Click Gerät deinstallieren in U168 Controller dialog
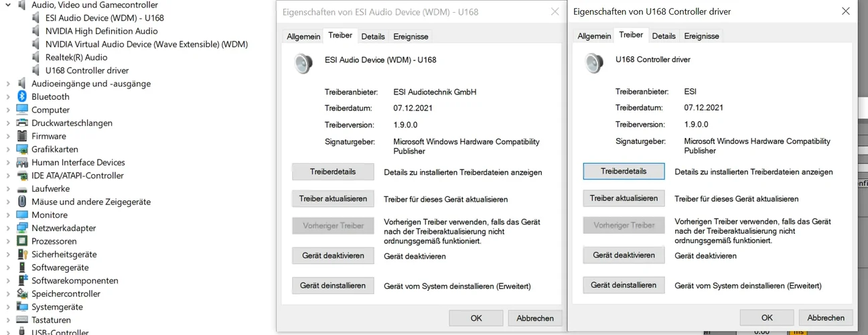Image resolution: width=868 pixels, height=335 pixels. [x=624, y=285]
